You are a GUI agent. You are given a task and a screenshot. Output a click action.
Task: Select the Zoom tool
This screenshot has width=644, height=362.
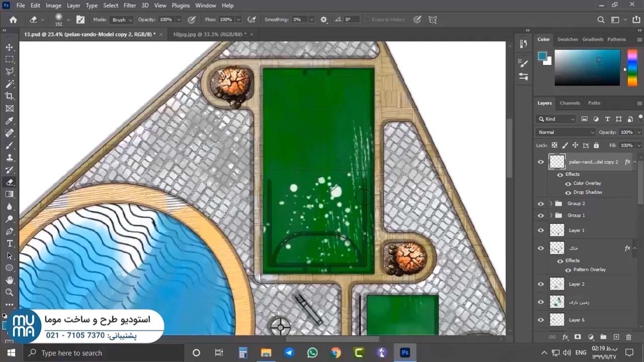pos(10,292)
